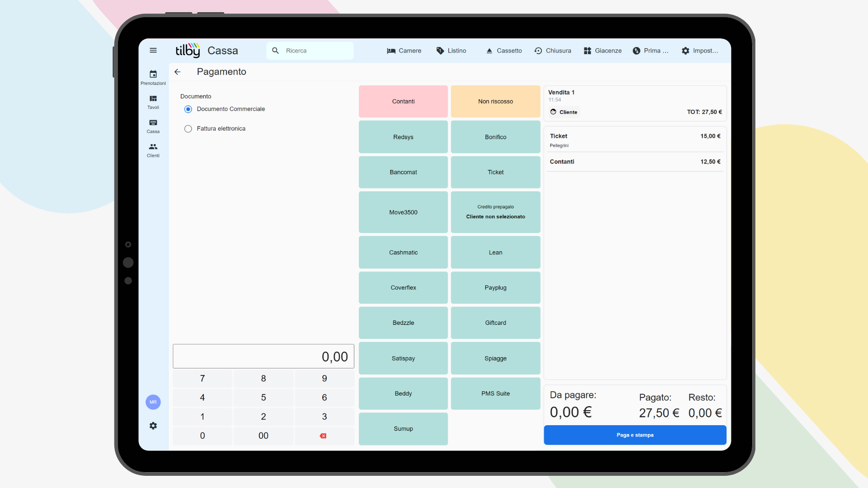Go back with the arrow icon
868x488 pixels.
177,72
